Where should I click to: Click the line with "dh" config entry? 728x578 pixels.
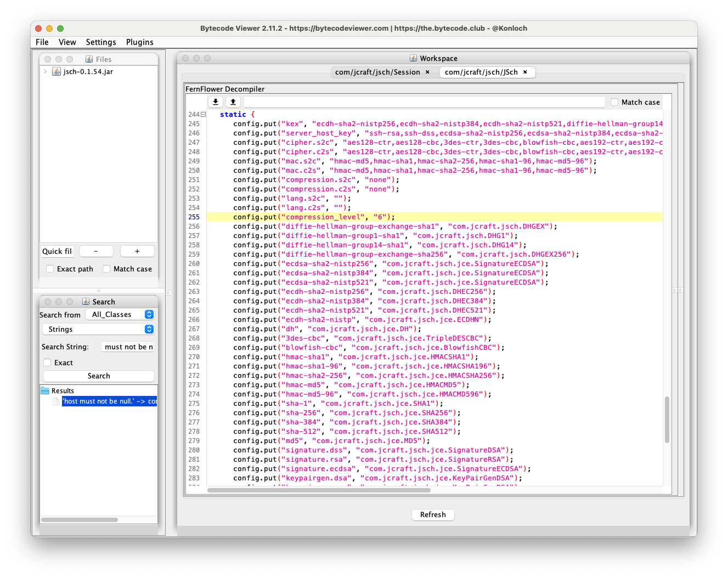pyautogui.click(x=328, y=329)
